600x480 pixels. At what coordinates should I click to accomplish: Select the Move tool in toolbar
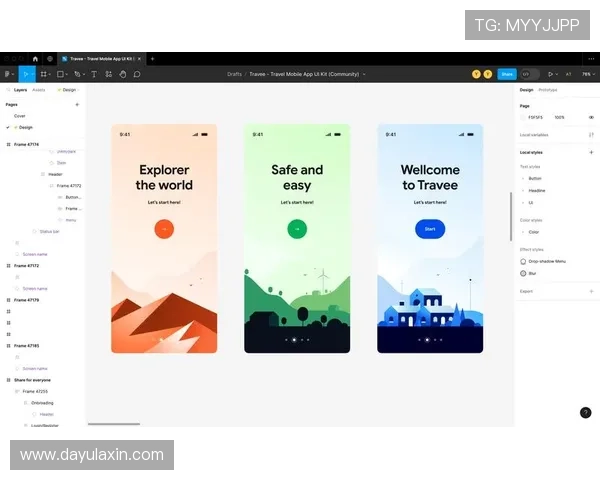pos(26,74)
